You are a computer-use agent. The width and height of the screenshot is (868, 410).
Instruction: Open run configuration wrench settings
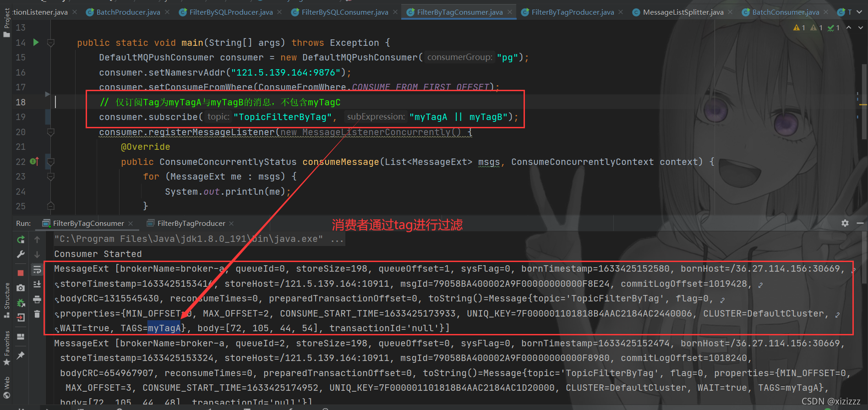(x=21, y=254)
